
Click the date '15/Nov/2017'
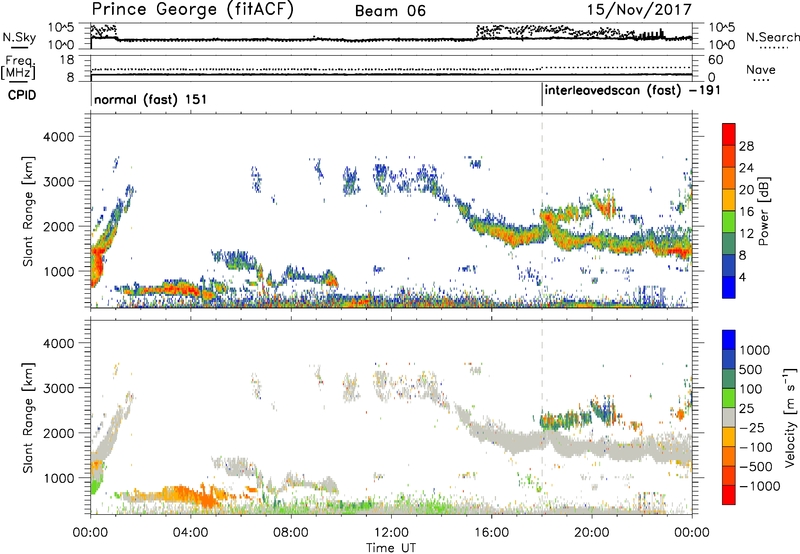click(x=639, y=9)
